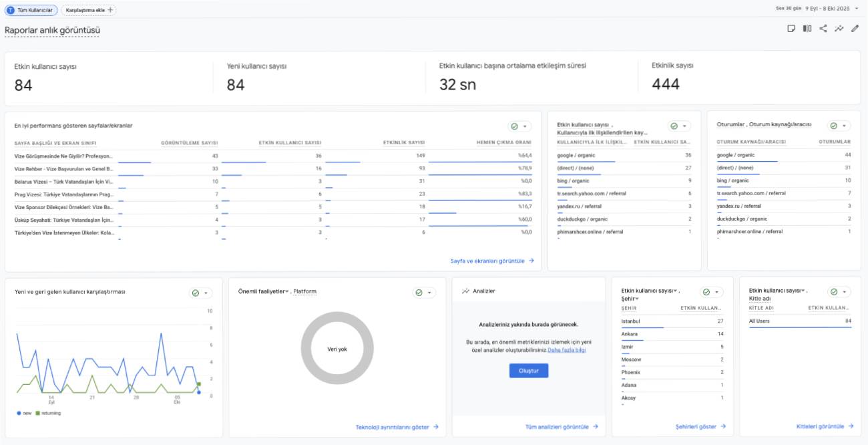The width and height of the screenshot is (868, 445).
Task: Click the pencil icon to customize report
Action: [x=855, y=29]
